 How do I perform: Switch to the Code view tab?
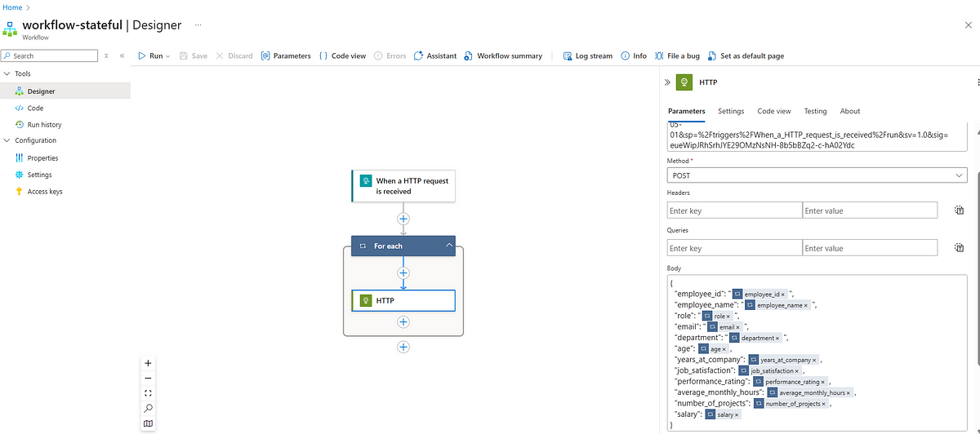[x=774, y=111]
